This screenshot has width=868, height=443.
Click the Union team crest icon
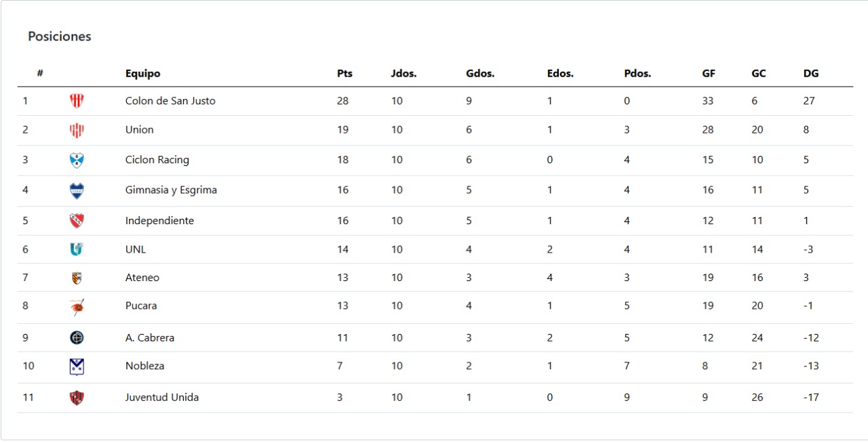[x=77, y=130]
